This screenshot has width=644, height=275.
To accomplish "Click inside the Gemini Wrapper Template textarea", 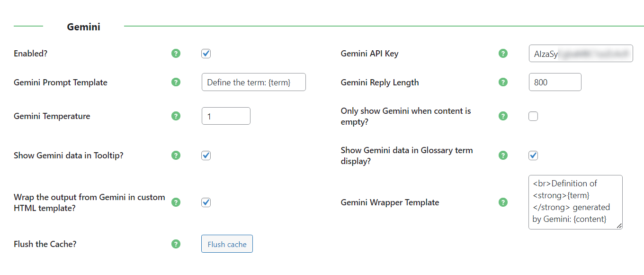I will point(575,202).
